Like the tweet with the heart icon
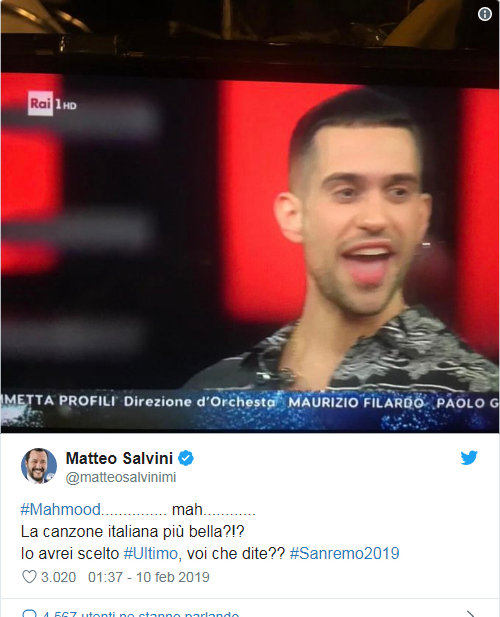Image resolution: width=500 pixels, height=617 pixels. (x=29, y=577)
